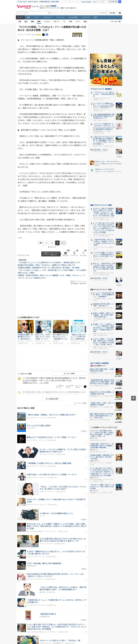
Task: Open 「嫌われる勇気」の著者は recommended article
Action: (52, 415)
